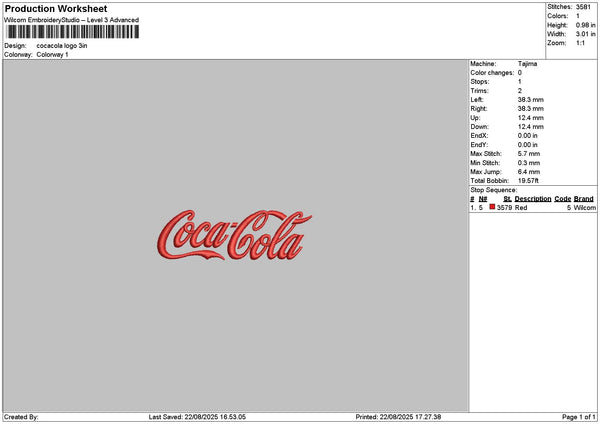The height and width of the screenshot is (424, 600).
Task: Select the 'Colorway 1' value
Action: (52, 55)
